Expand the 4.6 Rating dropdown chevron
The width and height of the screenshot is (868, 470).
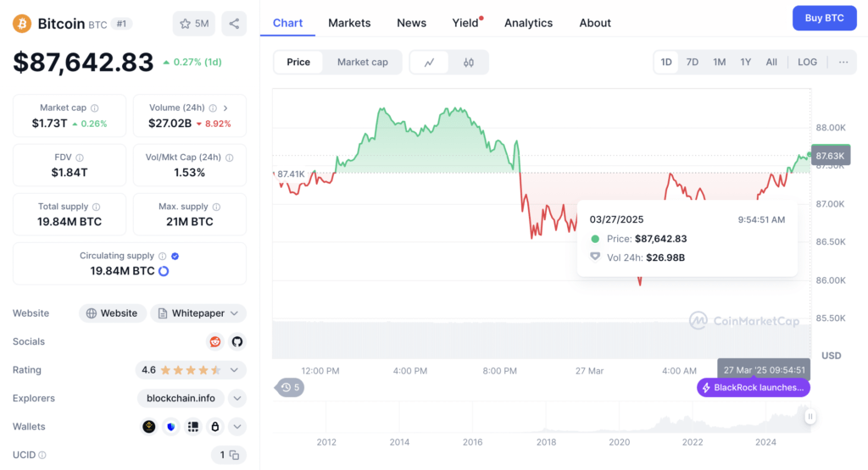tap(234, 370)
